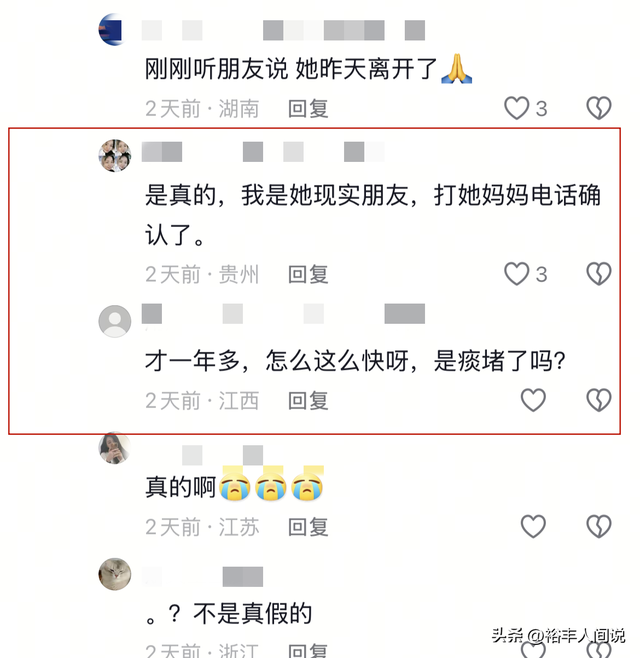Reply to the Jiangsu comment
The height and width of the screenshot is (658, 640).
pyautogui.click(x=308, y=527)
